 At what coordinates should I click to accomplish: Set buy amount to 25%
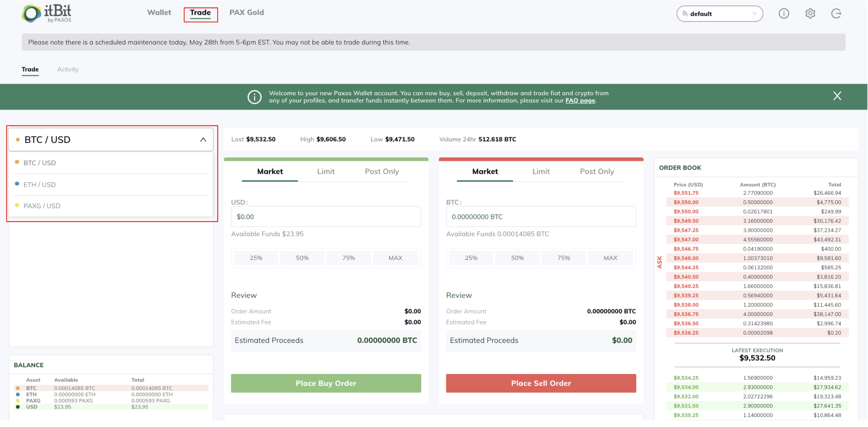256,258
